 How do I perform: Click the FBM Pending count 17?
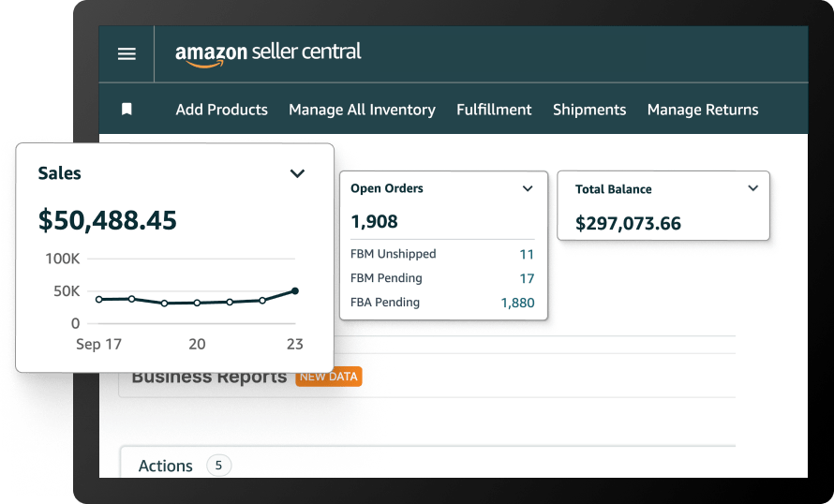[526, 278]
